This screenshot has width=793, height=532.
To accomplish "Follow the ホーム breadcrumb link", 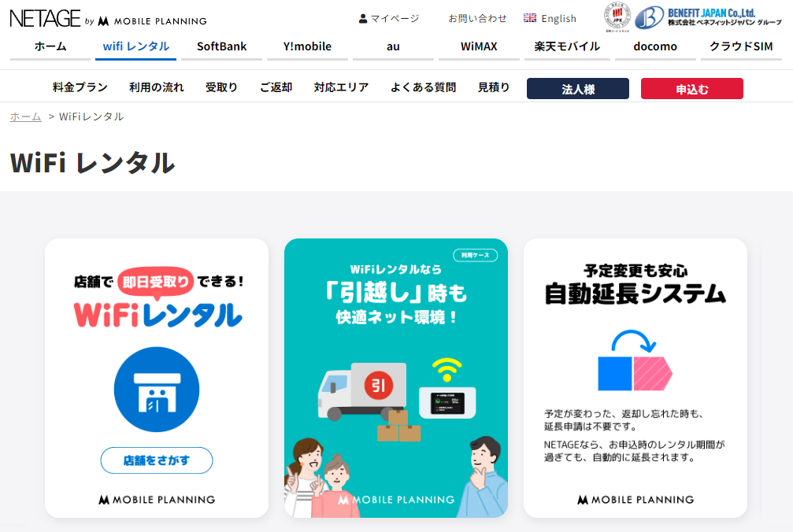I will point(26,116).
